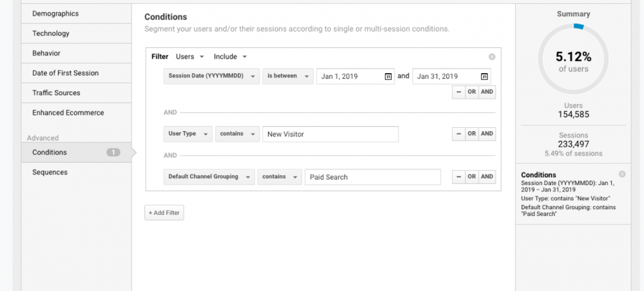Add OR condition to Session Date row
Image resolution: width=644 pixels, height=291 pixels.
tap(472, 92)
